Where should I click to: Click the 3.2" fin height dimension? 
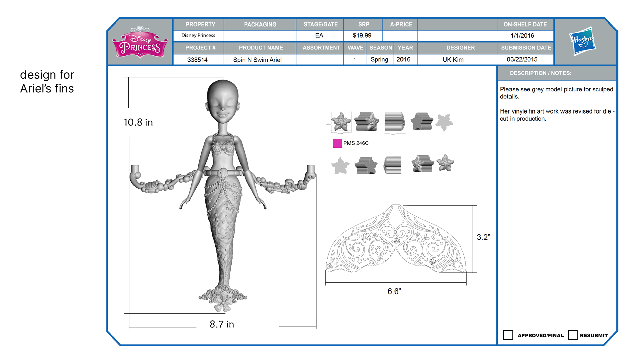[x=483, y=237]
